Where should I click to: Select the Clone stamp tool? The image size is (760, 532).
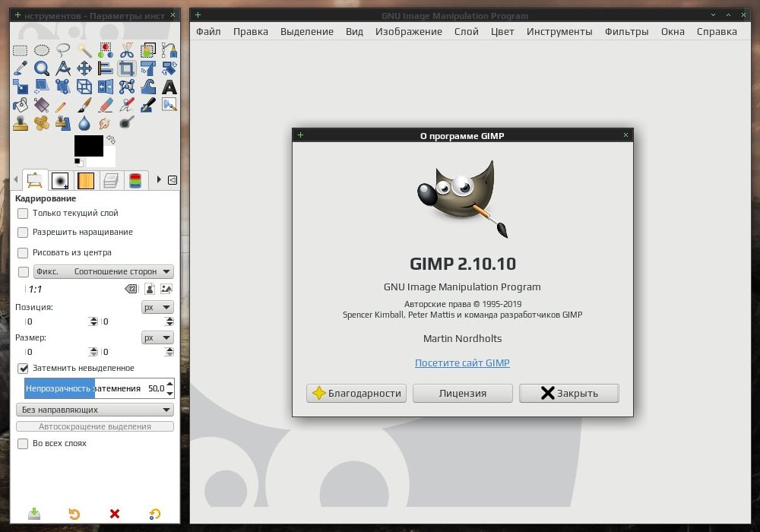[20, 123]
